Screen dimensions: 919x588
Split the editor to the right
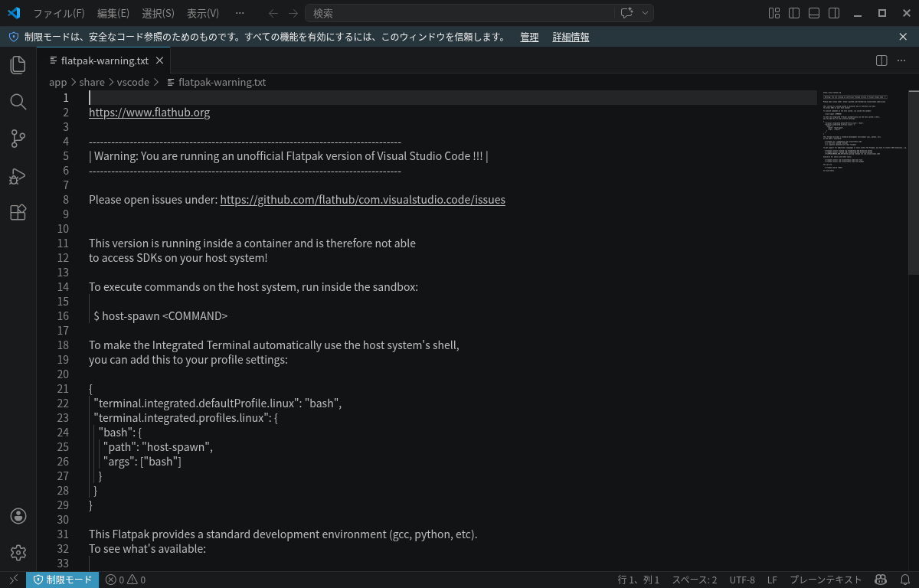(881, 60)
